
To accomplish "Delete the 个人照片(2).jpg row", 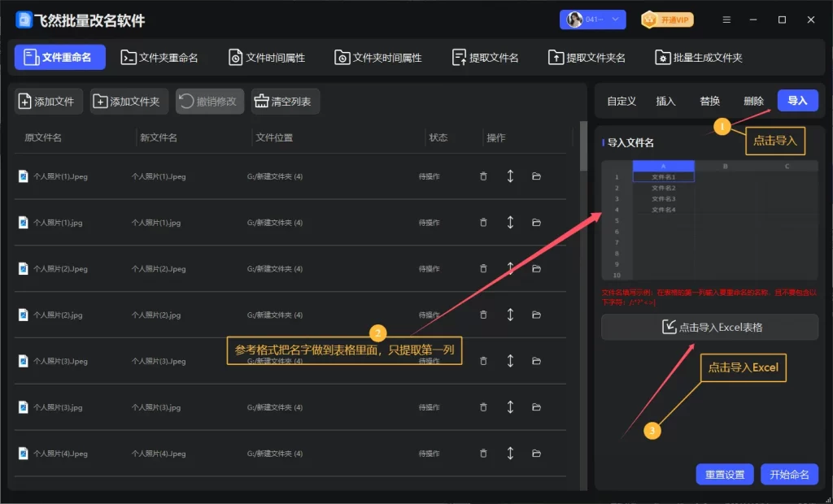I will 483,315.
